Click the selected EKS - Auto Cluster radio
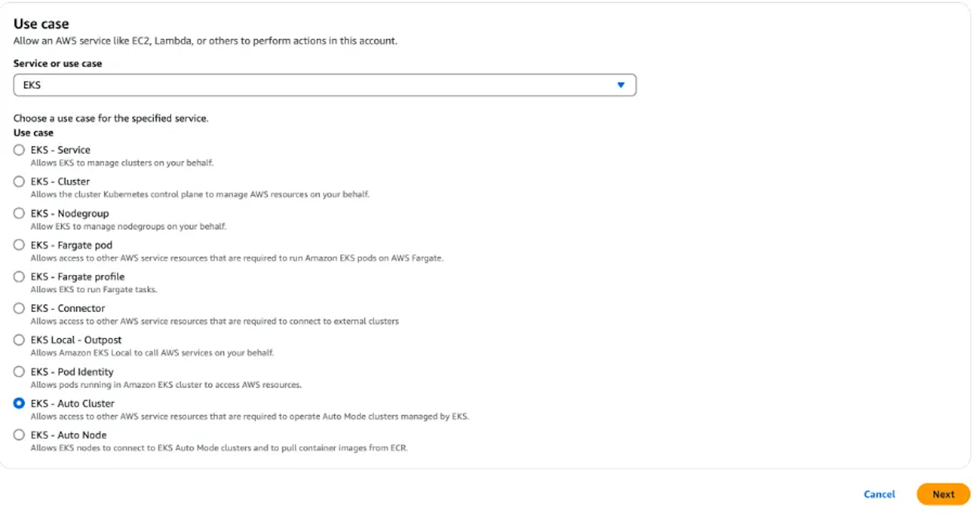This screenshot has width=980, height=520. [x=19, y=403]
